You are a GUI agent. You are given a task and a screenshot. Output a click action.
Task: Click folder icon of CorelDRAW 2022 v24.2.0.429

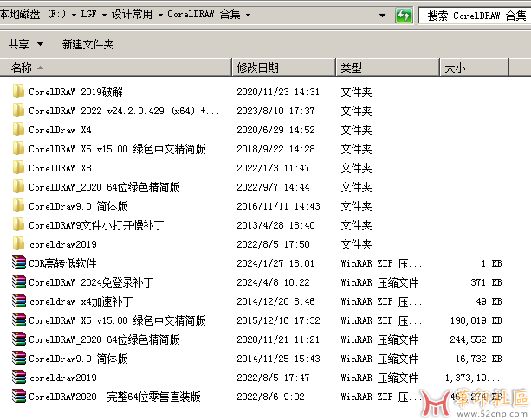(18, 110)
